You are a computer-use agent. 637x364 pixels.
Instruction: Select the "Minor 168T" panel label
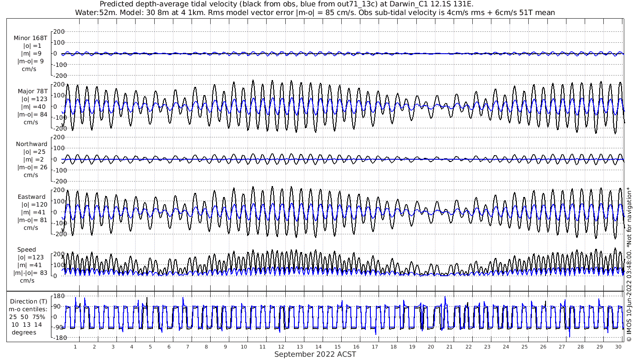30,38
